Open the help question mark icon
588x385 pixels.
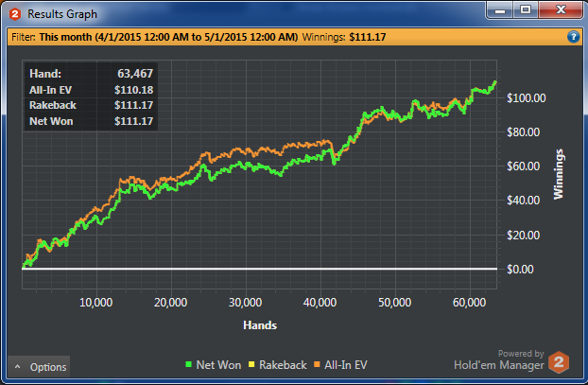pos(573,37)
